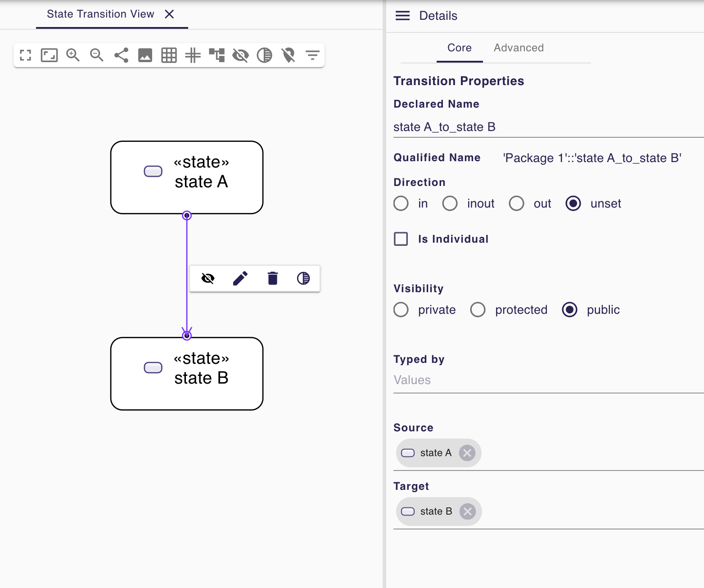Viewport: 704px width, 588px height.
Task: Zoom out of the diagram
Action: tap(97, 55)
